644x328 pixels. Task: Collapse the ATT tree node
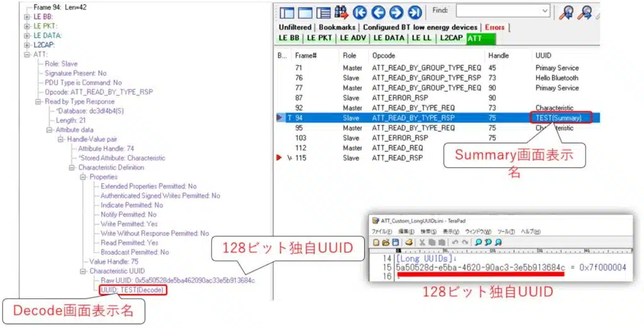tap(27, 55)
